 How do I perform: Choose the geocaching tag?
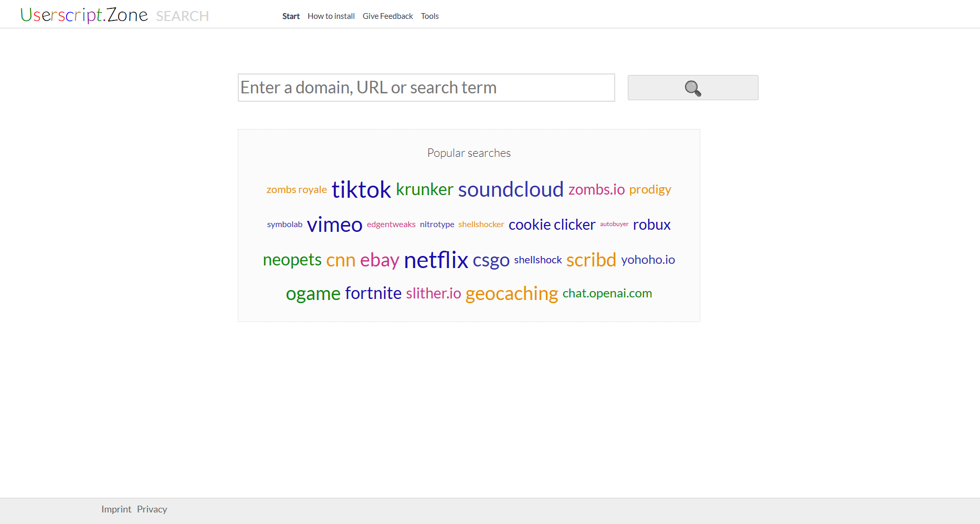pyautogui.click(x=512, y=293)
